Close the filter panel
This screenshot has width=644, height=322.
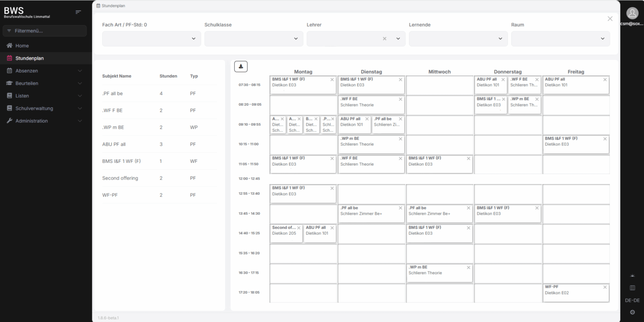coord(610,19)
